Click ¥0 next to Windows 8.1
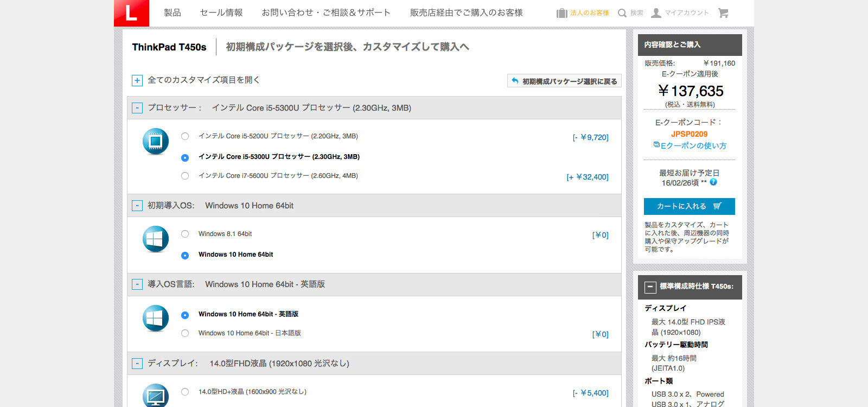Viewport: 868px width, 407px height. pyautogui.click(x=601, y=235)
